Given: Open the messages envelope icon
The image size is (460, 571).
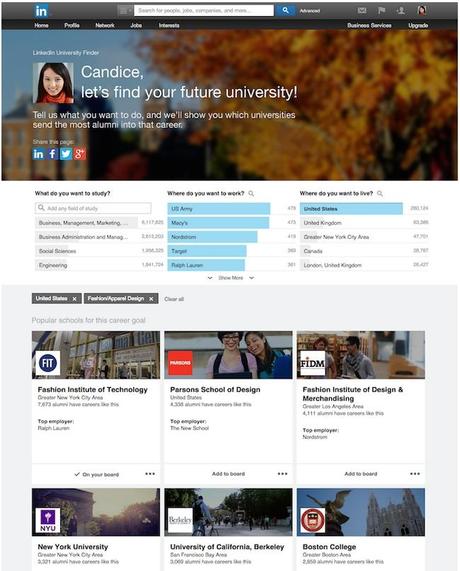Looking at the screenshot, I should point(362,11).
